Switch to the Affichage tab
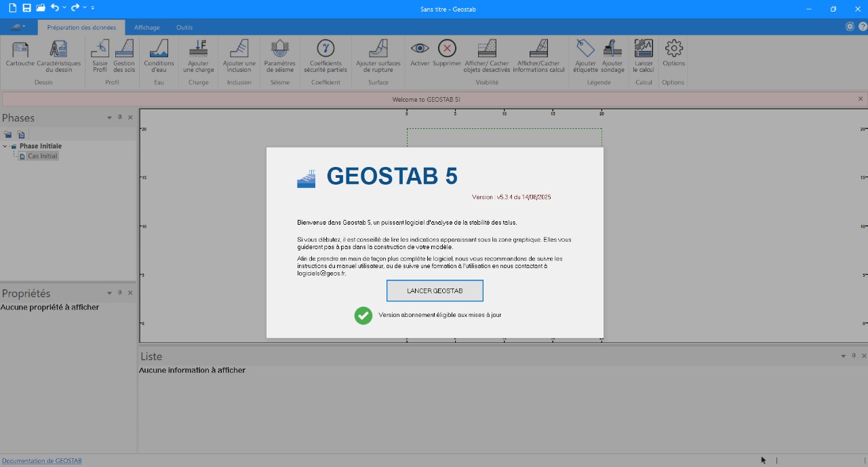This screenshot has height=467, width=868. [146, 28]
